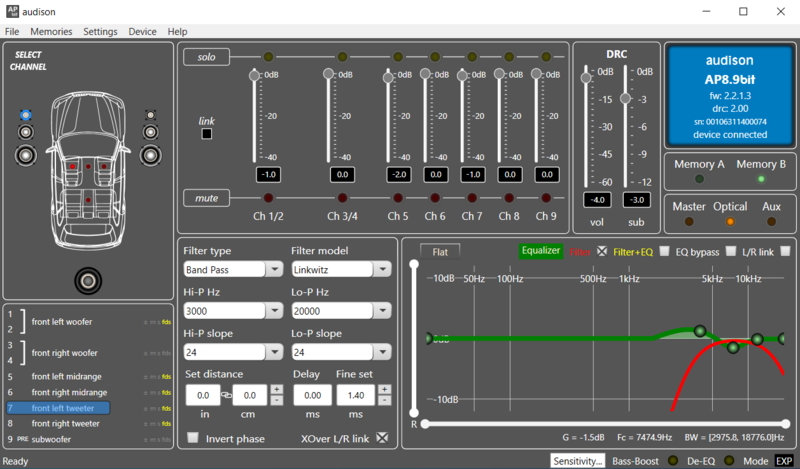The width and height of the screenshot is (800, 469).
Task: Select front left tweeter channel row
Action: [58, 408]
